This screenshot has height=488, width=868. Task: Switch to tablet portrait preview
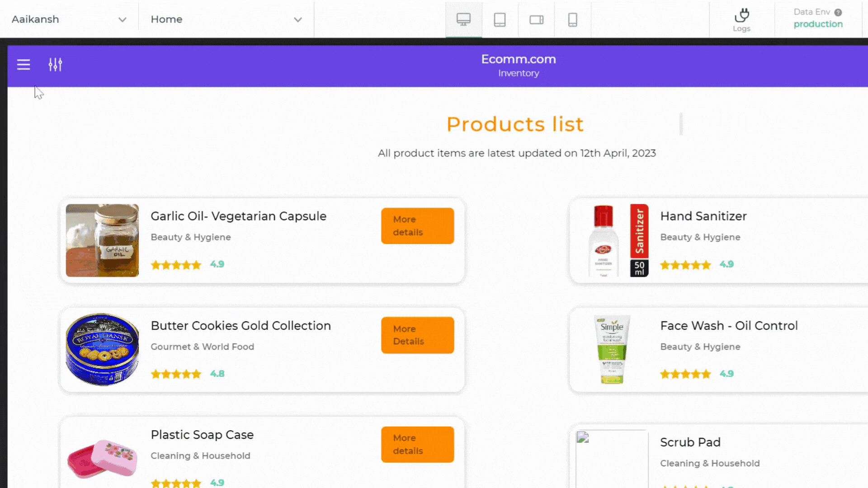pos(500,19)
